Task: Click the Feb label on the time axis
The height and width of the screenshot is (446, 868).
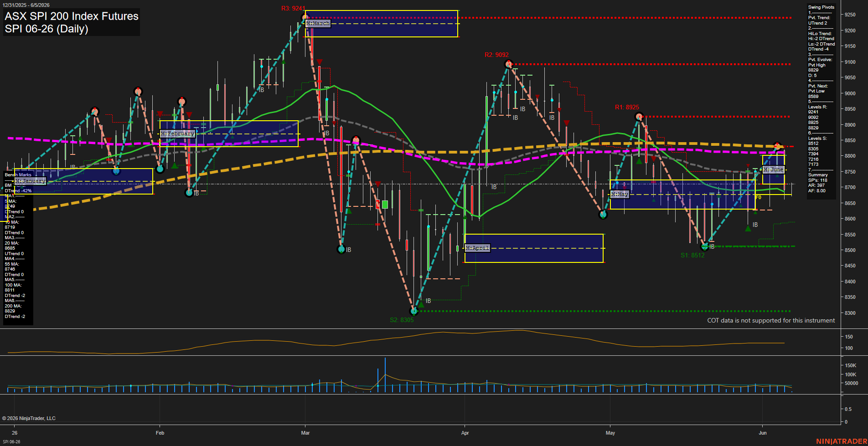Action: (x=160, y=433)
